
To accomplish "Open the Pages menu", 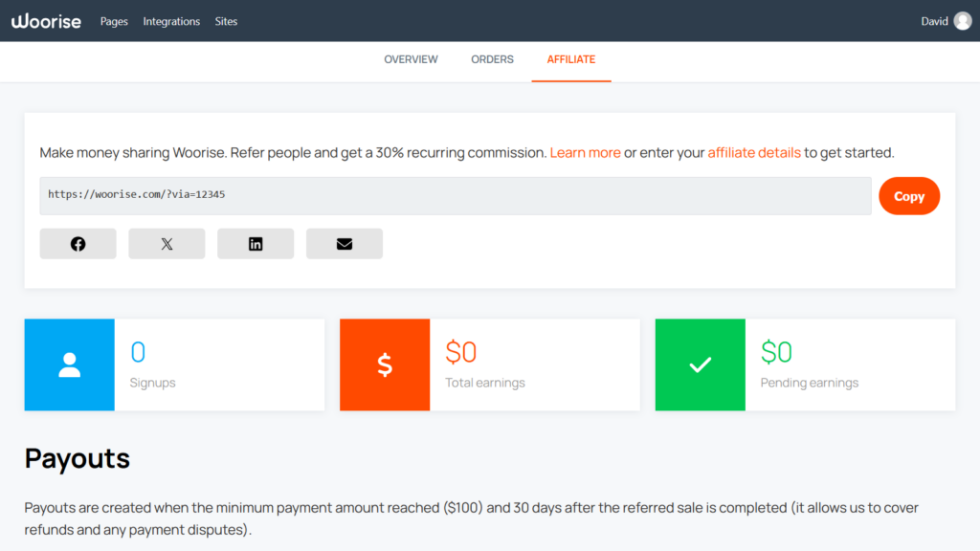I will (x=114, y=21).
